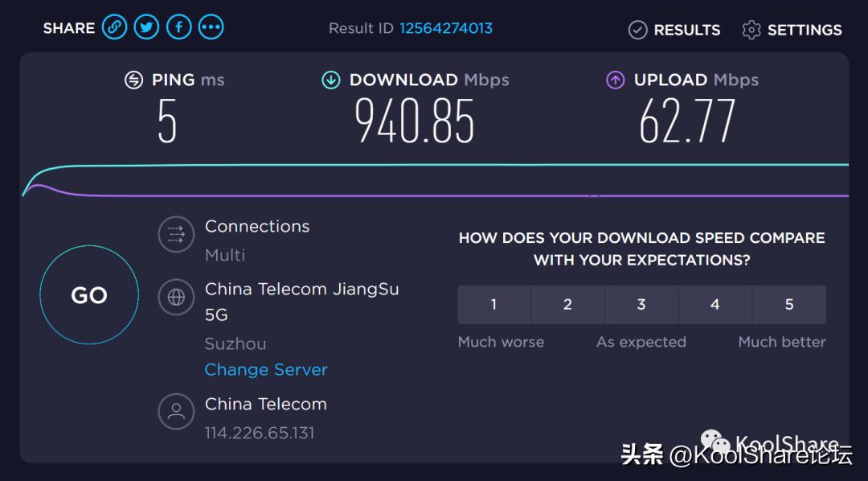Image resolution: width=868 pixels, height=481 pixels.
Task: Open more sharing options
Action: click(x=211, y=27)
